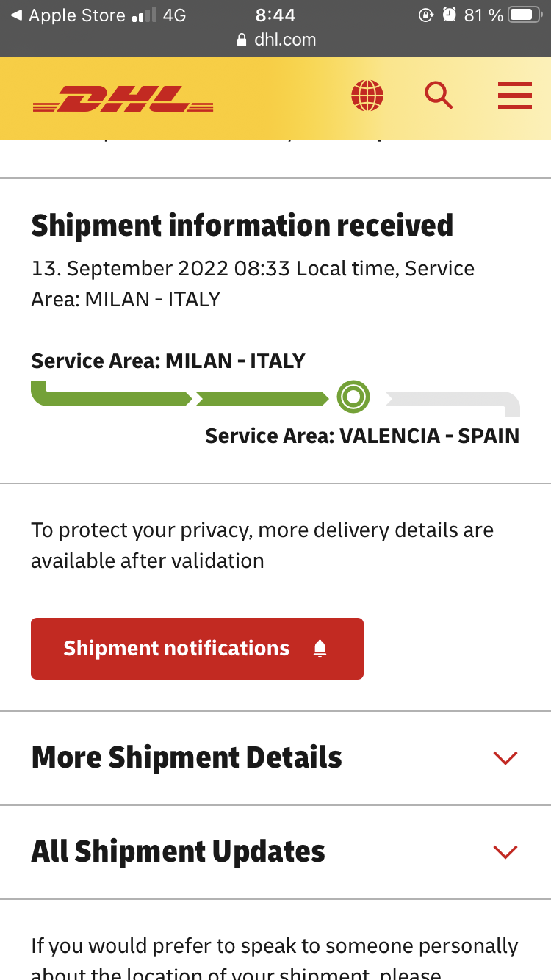This screenshot has width=551, height=980.
Task: Tap the padlock icon beside dhl.com
Action: (x=242, y=40)
